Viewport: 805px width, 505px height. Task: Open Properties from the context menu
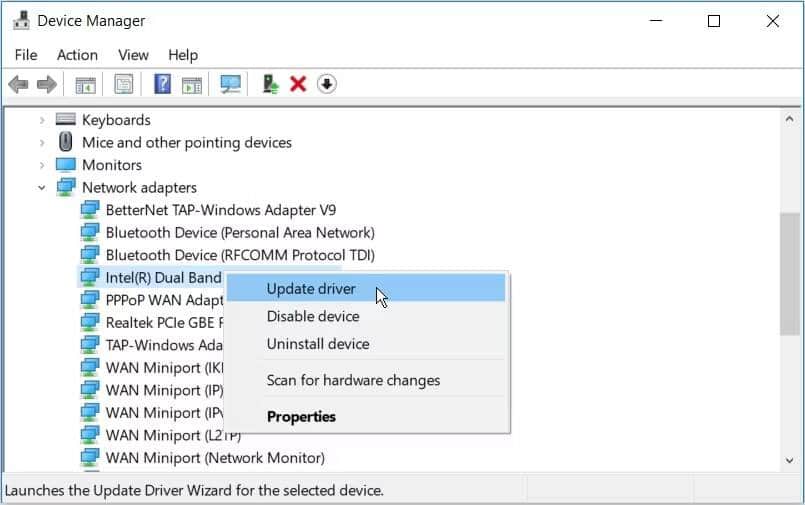(x=301, y=417)
